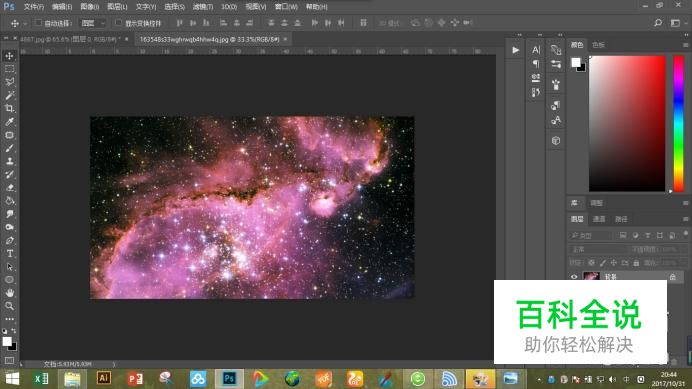This screenshot has width=692, height=389.
Task: Select the Spot Healing tool
Action: click(x=9, y=135)
